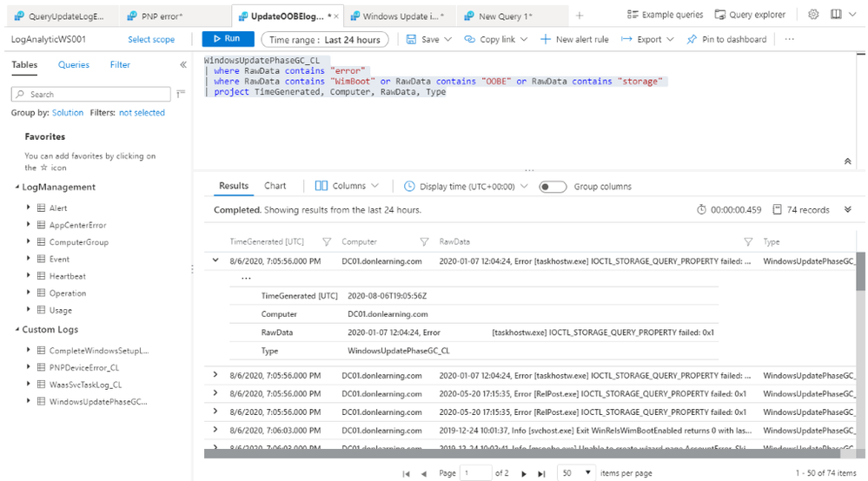Open the Time range selector
Viewport: 868px width, 481px height.
(325, 40)
